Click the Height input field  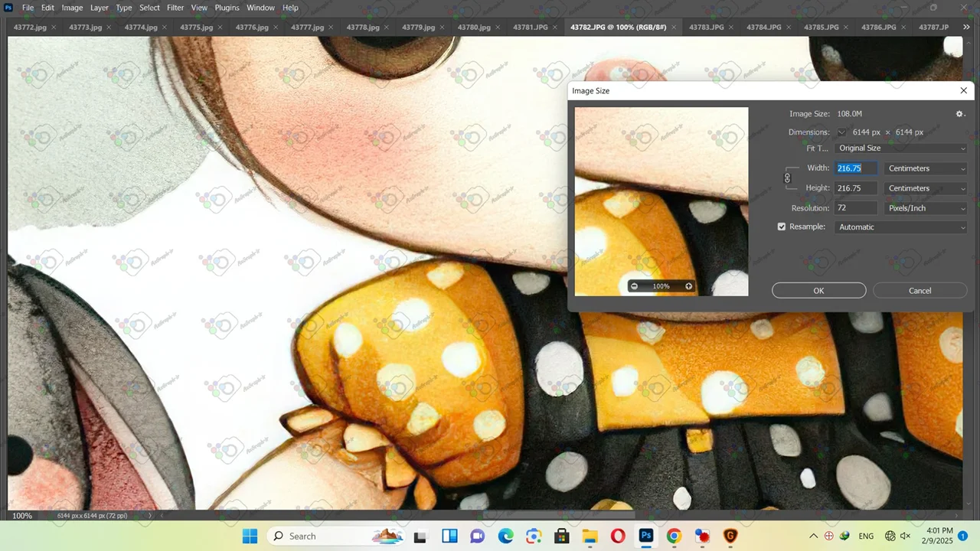pyautogui.click(x=855, y=188)
